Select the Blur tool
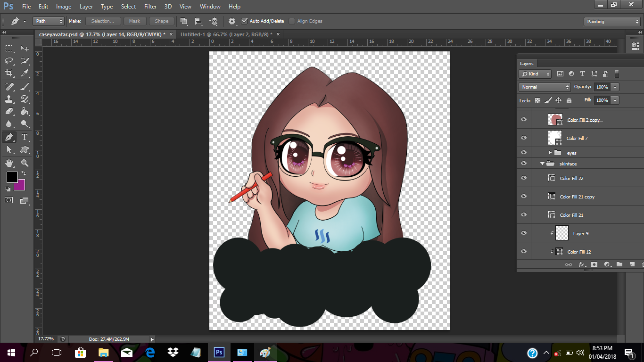This screenshot has width=644, height=362. tap(9, 124)
